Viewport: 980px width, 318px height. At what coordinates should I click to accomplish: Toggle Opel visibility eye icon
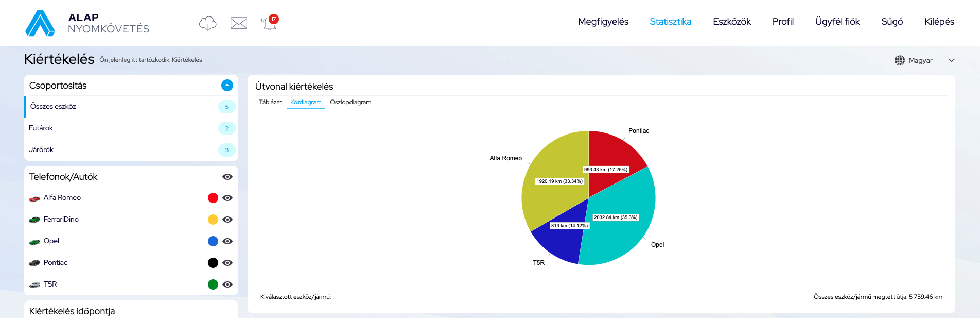227,241
